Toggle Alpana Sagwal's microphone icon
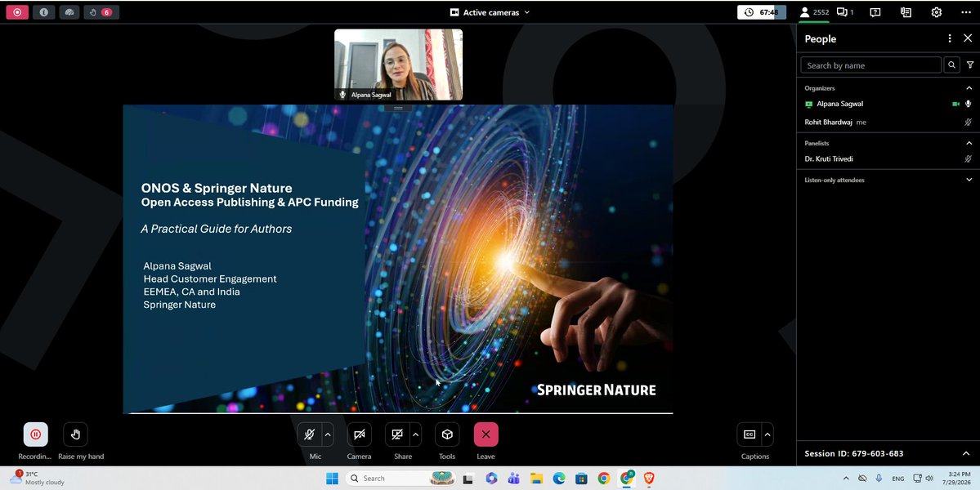Viewport: 980px width, 490px height. coord(968,104)
